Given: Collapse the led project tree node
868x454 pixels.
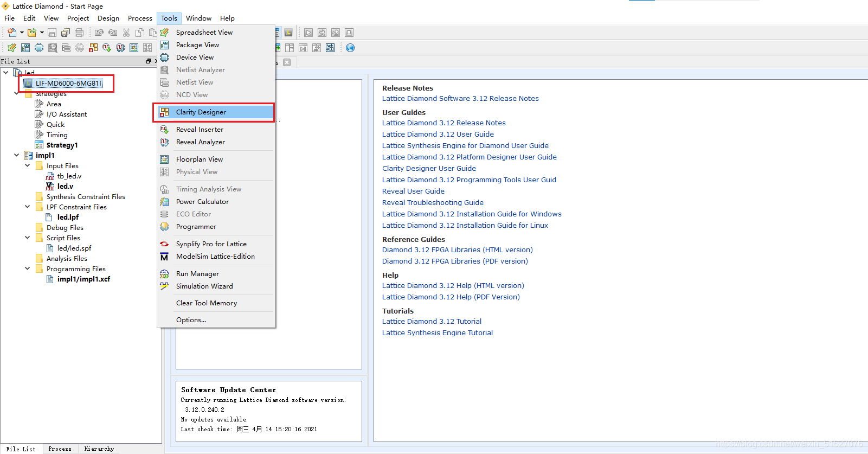Looking at the screenshot, I should tap(6, 72).
